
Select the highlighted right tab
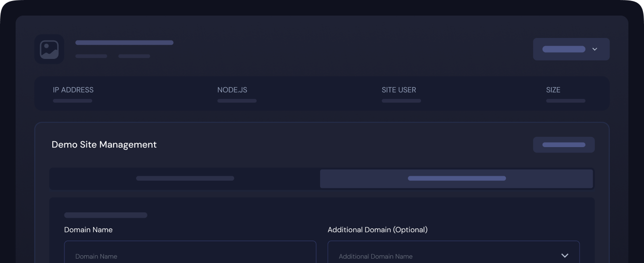[x=456, y=178]
